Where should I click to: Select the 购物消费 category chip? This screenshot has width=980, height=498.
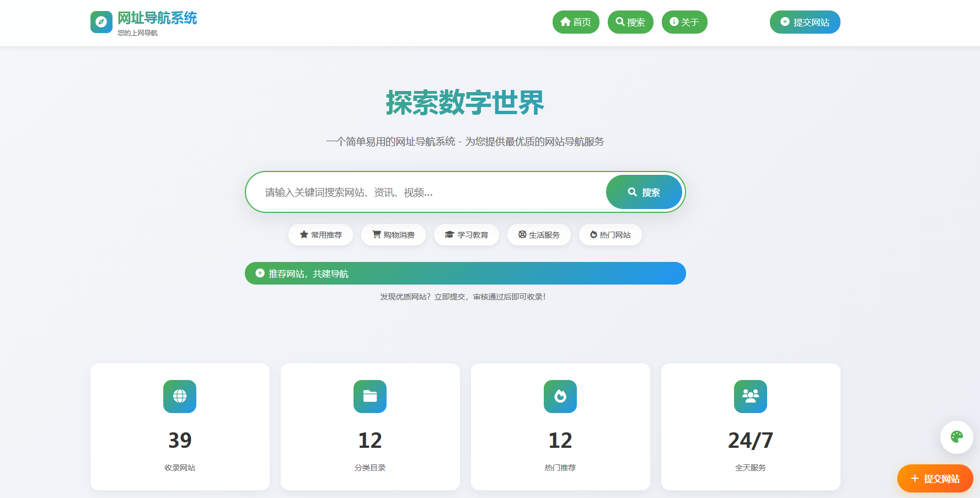pos(393,234)
